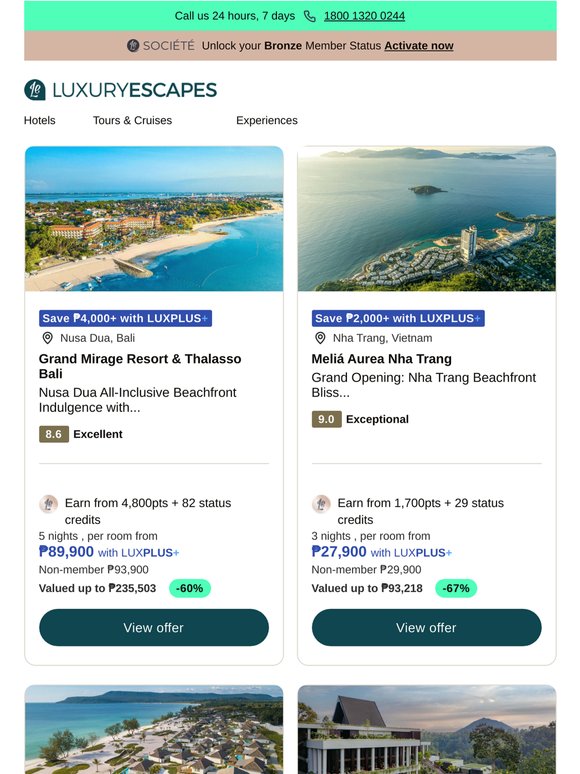Click the Save ₱4,000+ with LUXPLUS badge
The image size is (580, 774).
[125, 318]
